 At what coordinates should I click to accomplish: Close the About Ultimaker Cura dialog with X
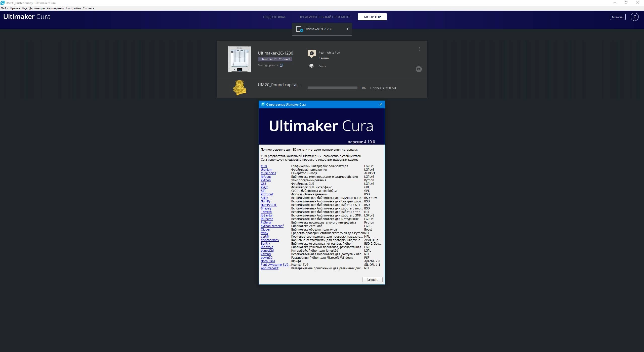pos(381,104)
